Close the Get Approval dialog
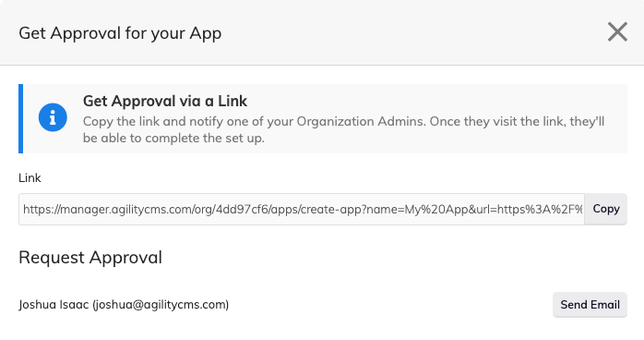This screenshot has height=340, width=644. 617,32
